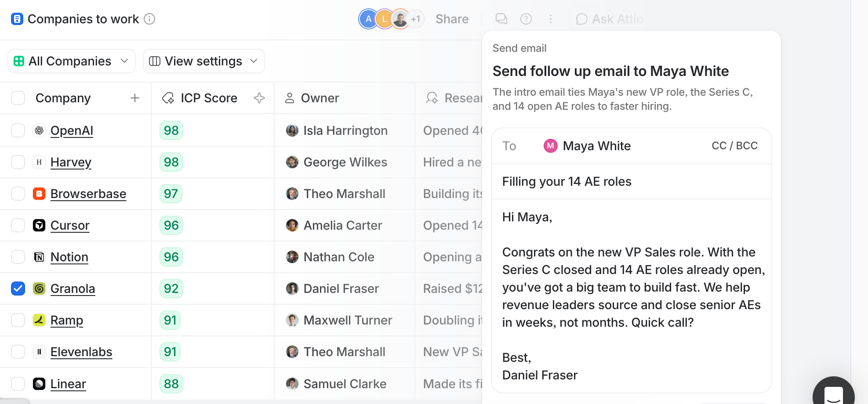Add a column with the plus icon

click(x=135, y=98)
